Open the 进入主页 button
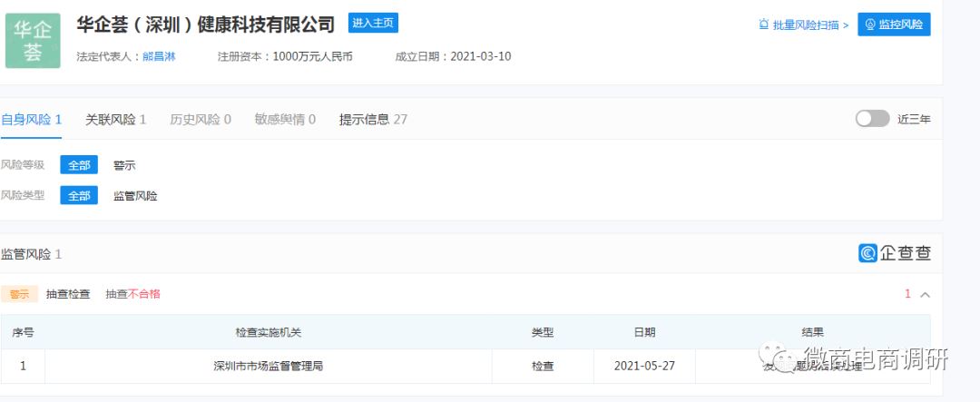 point(373,23)
